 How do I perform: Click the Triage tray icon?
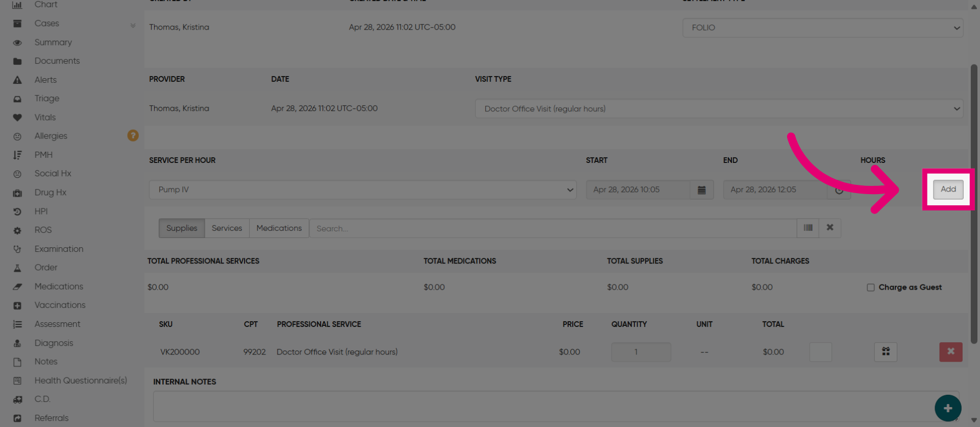[17, 99]
